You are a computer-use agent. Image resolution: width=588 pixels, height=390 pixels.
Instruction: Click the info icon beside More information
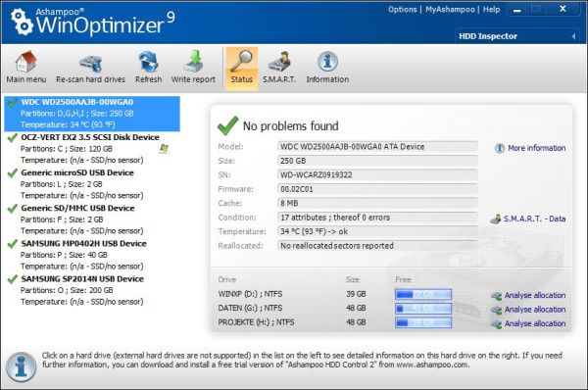[x=500, y=148]
